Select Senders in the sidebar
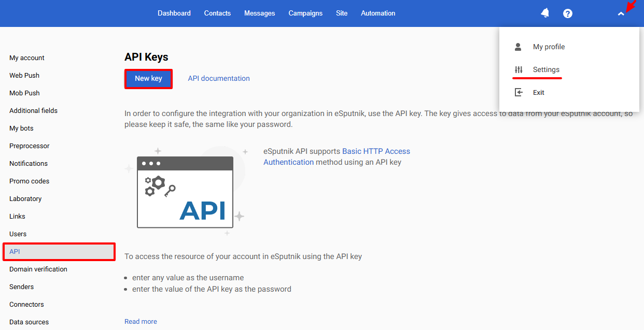This screenshot has height=330, width=644. tap(21, 286)
